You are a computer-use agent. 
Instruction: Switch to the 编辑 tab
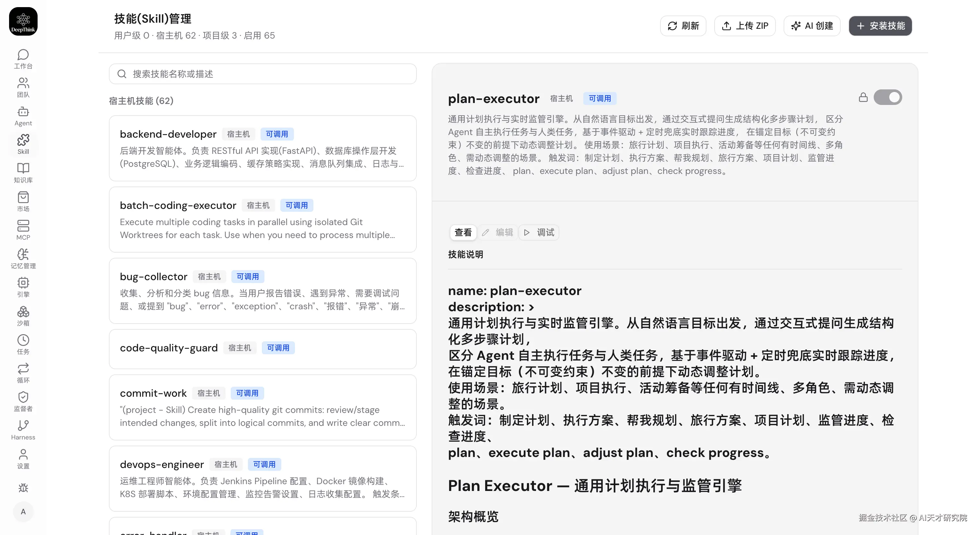pyautogui.click(x=497, y=232)
